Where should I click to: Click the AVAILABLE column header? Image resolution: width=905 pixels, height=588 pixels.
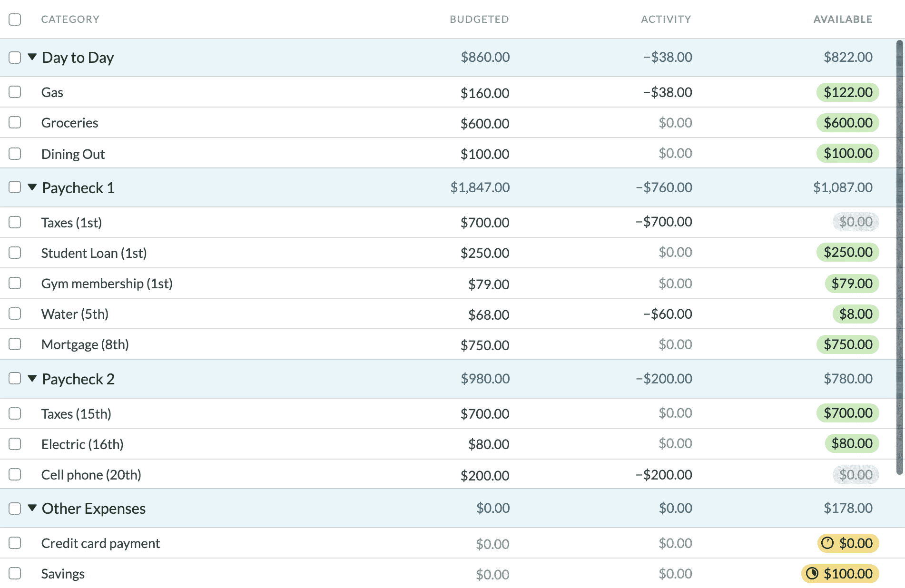pyautogui.click(x=842, y=20)
